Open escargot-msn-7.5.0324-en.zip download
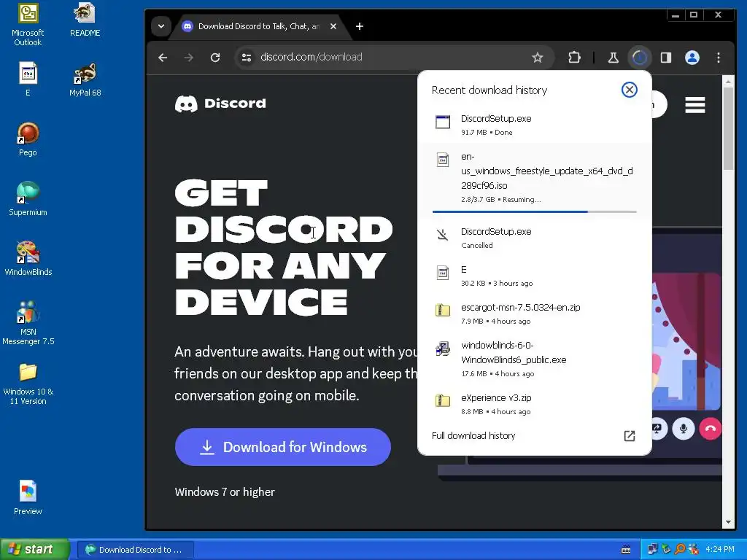Image resolution: width=747 pixels, height=560 pixels. point(534,314)
